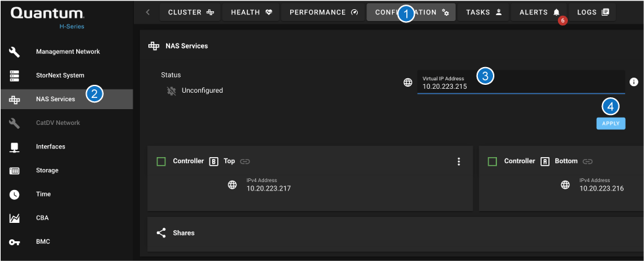The image size is (644, 261).
Task: Collapse the navigation with the back chevron
Action: pos(148,12)
